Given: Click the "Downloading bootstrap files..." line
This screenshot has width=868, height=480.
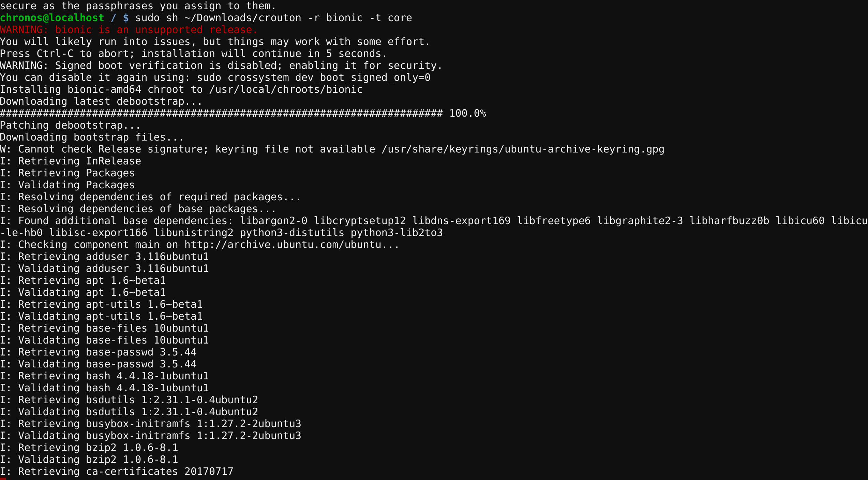Looking at the screenshot, I should click(92, 137).
